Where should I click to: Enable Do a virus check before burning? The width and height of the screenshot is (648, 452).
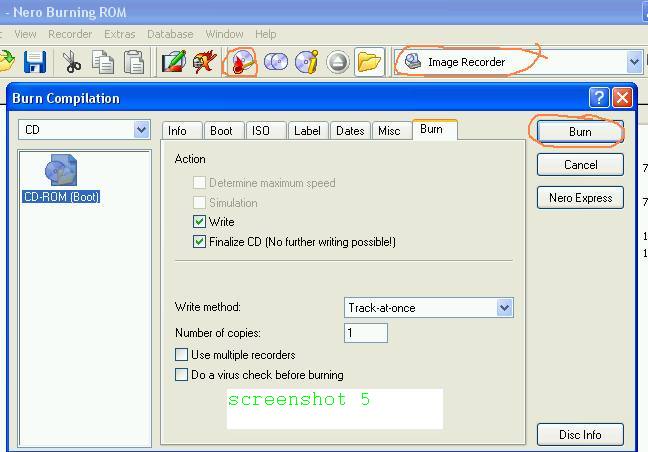(x=181, y=374)
